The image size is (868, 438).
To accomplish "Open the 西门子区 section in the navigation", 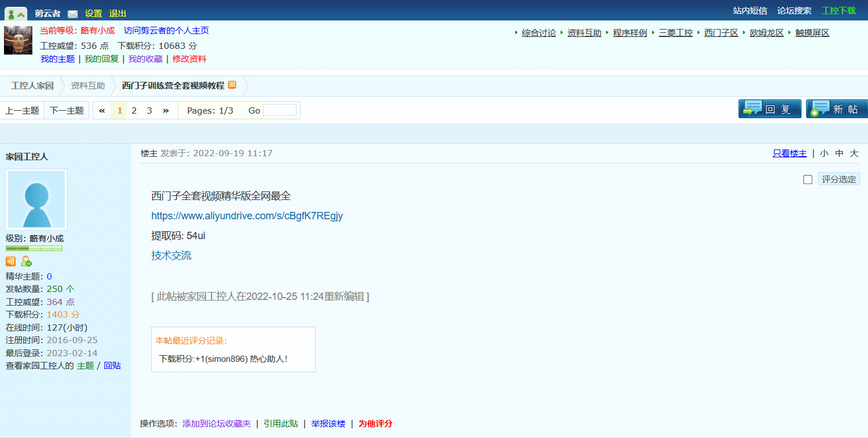I will 721,33.
